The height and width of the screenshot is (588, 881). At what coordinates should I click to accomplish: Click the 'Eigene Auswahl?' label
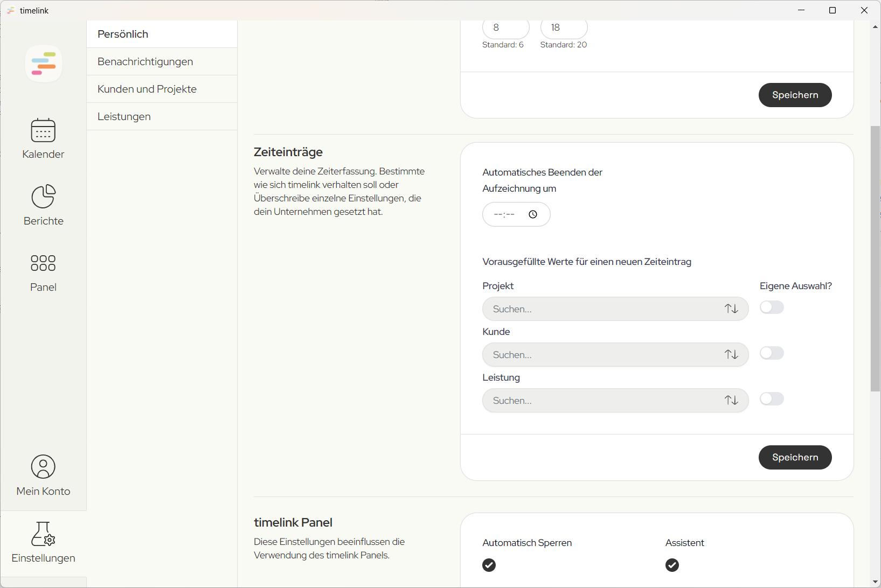796,286
